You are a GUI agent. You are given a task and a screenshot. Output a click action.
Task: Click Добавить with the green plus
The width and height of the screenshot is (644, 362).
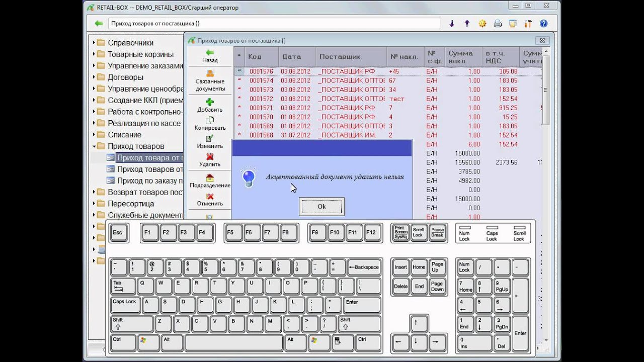[x=210, y=105]
